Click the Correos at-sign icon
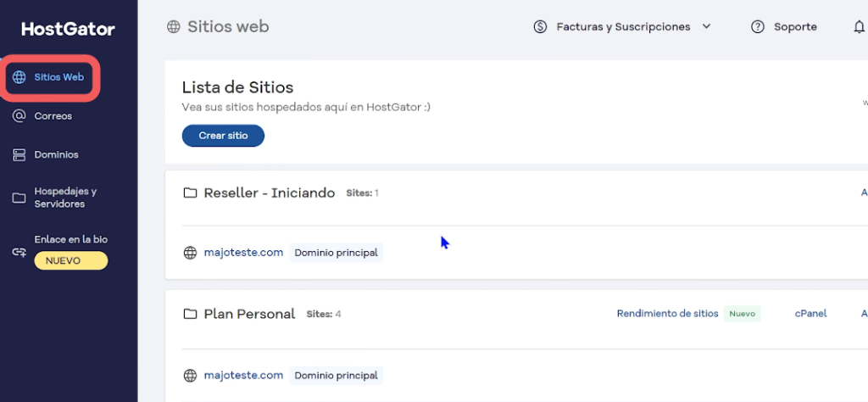Screen dimensions: 868x402 (19, 116)
